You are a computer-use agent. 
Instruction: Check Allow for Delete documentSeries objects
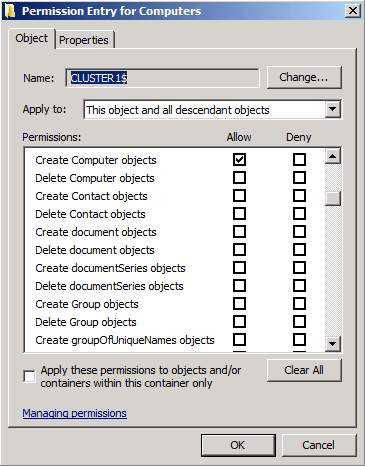point(239,286)
